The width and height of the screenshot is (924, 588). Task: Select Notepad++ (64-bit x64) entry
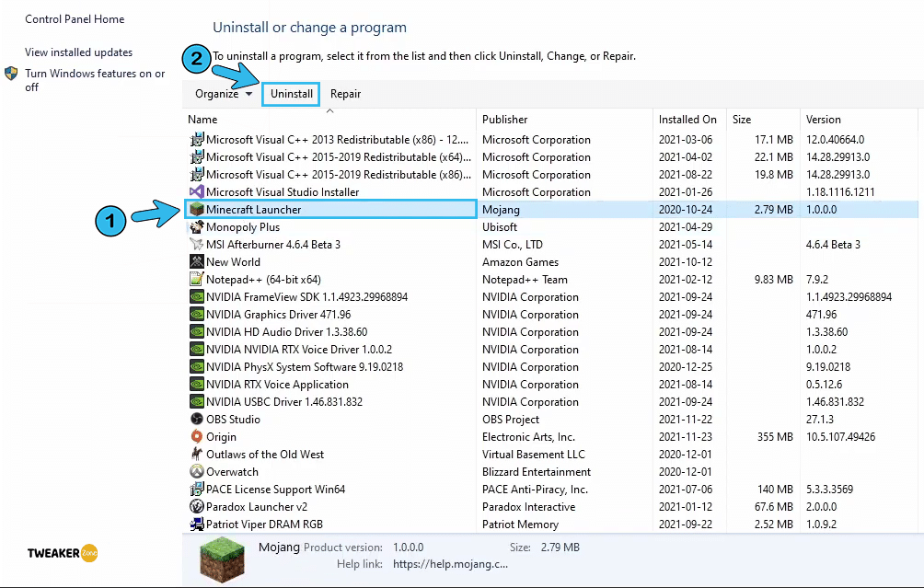tap(263, 280)
